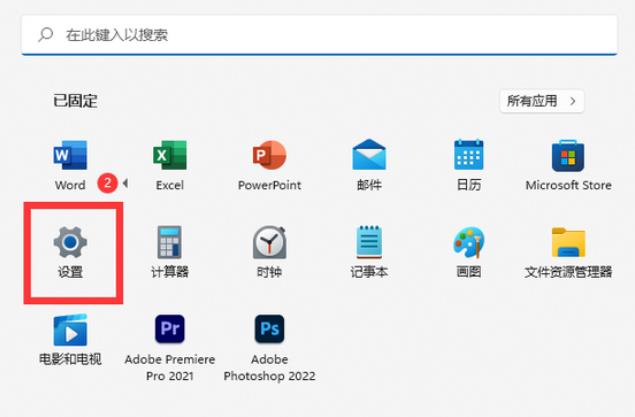Open the 时钟 clock app

pos(269,252)
